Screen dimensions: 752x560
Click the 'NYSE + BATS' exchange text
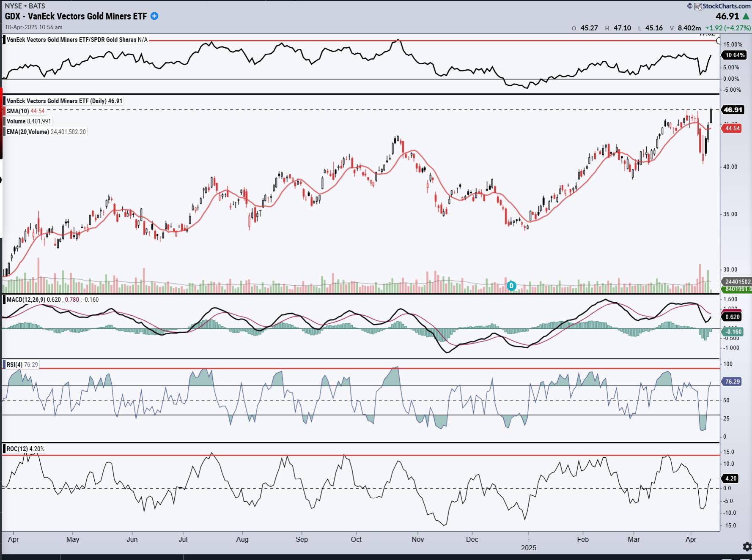pos(25,6)
